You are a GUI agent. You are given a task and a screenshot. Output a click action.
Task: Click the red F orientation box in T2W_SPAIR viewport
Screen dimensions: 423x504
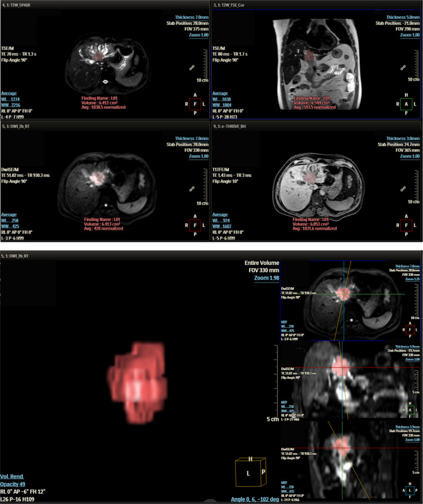click(x=195, y=104)
